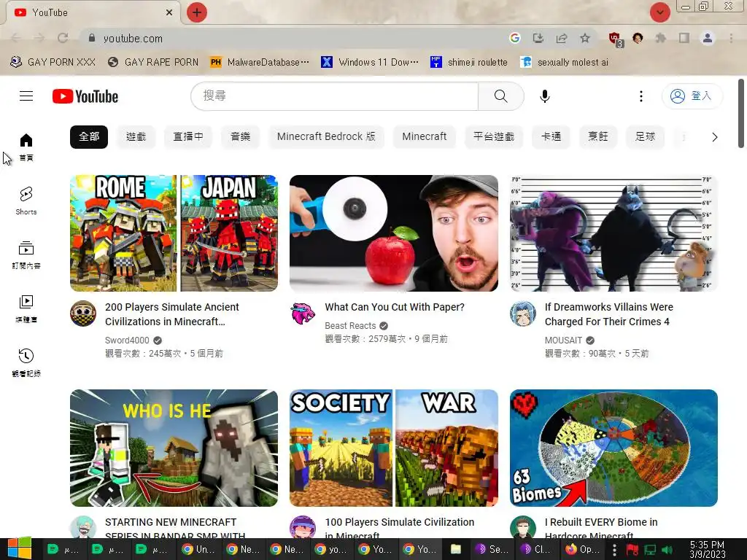This screenshot has width=747, height=560.
Task: Play the ROME JAPAN Minecraft thumbnail
Action: coord(174,233)
